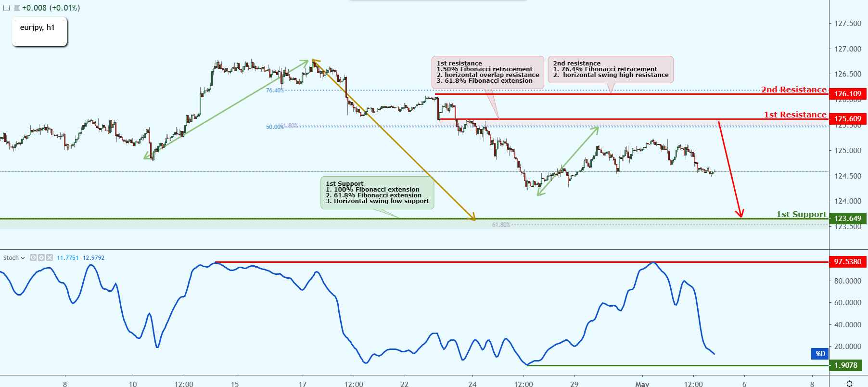Click the 61.80% label below the support line
This screenshot has width=868, height=387.
(x=501, y=225)
